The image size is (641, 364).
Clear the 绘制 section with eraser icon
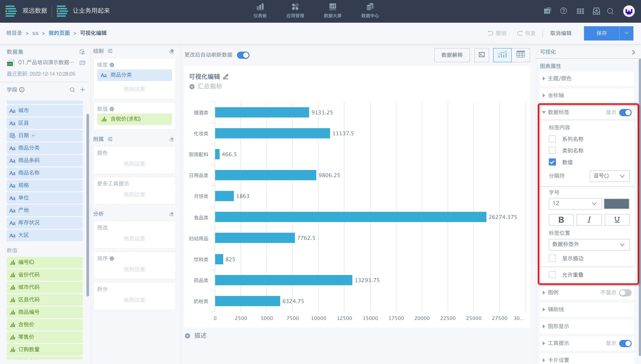pyautogui.click(x=171, y=51)
